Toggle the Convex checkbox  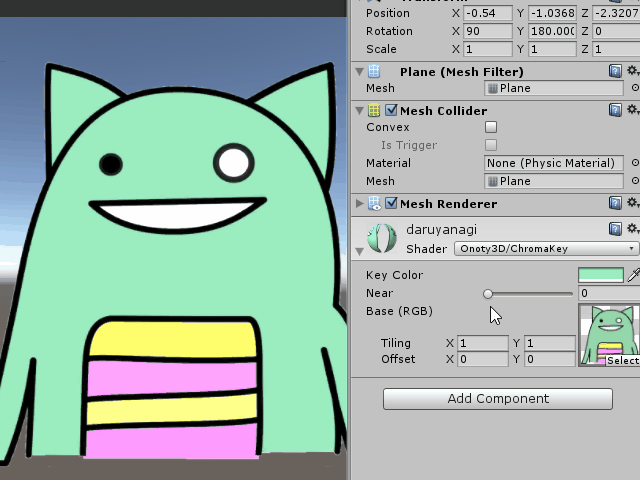pos(491,127)
